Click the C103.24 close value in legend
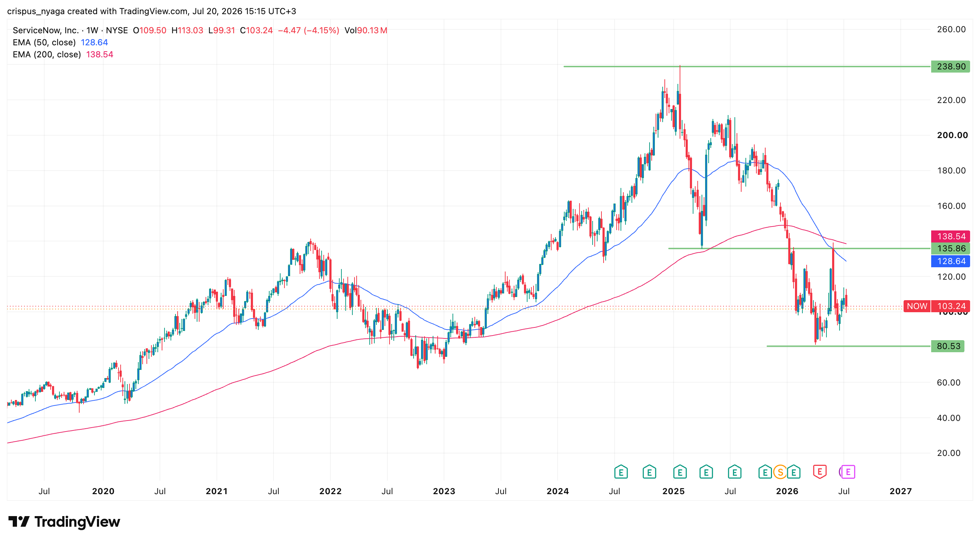Image resolution: width=980 pixels, height=543 pixels. [x=256, y=30]
